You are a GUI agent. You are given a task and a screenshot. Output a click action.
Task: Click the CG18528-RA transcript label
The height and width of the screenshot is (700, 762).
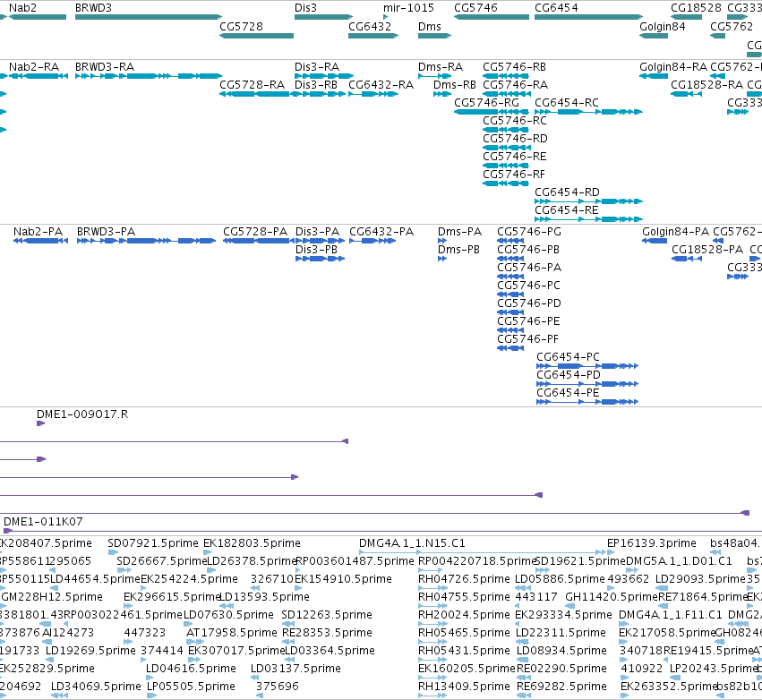[707, 84]
